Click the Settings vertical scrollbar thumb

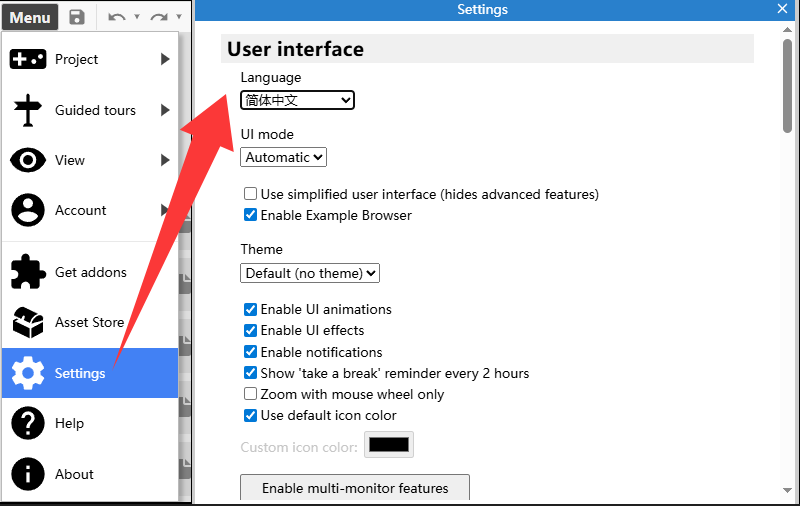(x=787, y=85)
